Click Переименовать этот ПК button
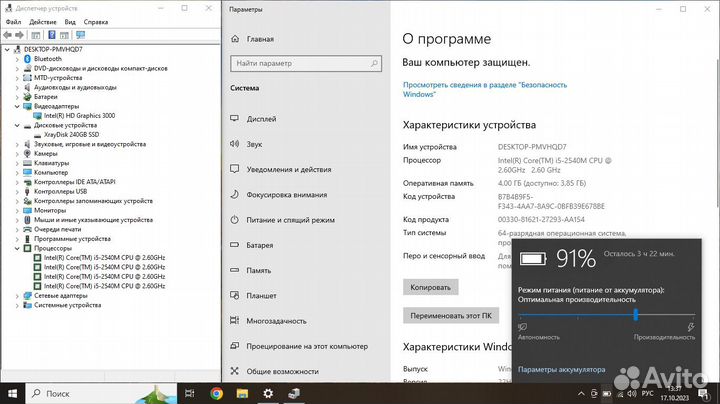 [x=451, y=316]
